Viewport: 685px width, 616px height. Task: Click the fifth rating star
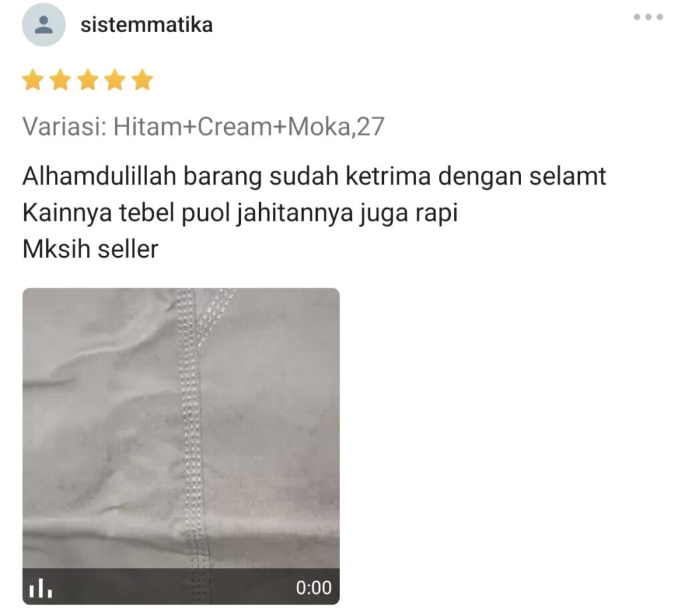pyautogui.click(x=142, y=80)
